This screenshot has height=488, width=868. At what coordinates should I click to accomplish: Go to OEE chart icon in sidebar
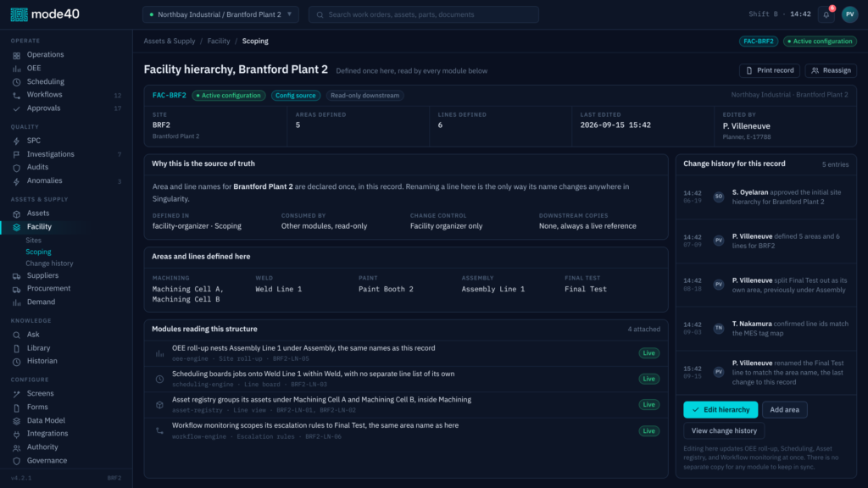17,69
